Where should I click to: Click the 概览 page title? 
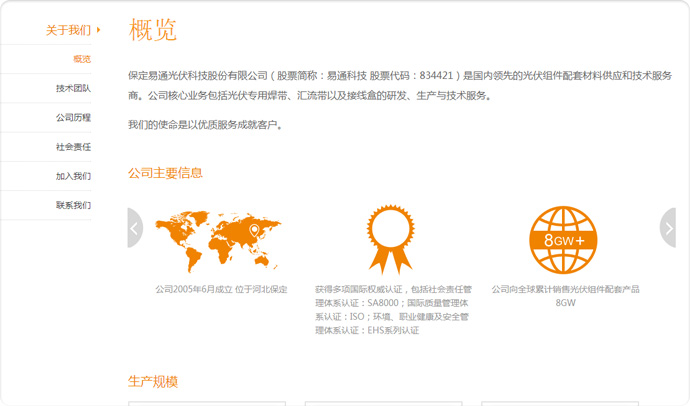point(153,30)
